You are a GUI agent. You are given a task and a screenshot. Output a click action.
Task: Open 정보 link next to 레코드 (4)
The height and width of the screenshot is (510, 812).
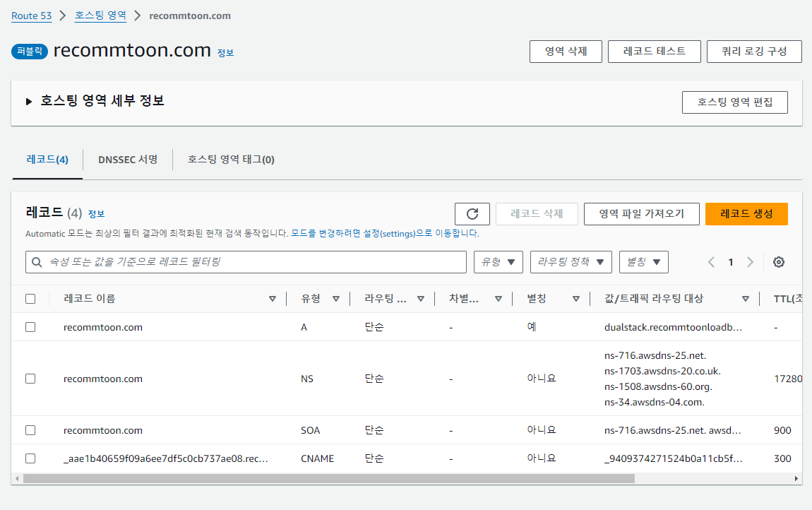pos(96,214)
